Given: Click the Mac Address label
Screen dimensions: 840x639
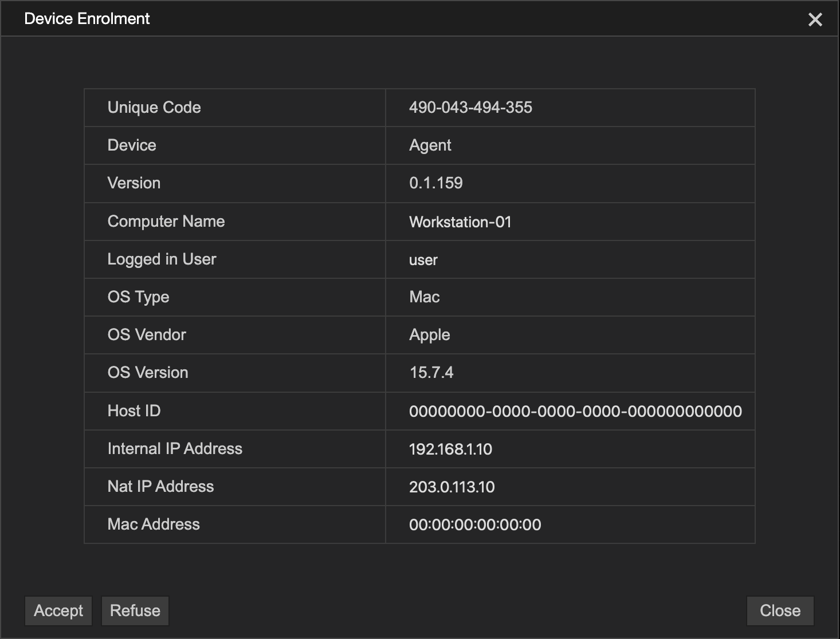Looking at the screenshot, I should click(154, 524).
